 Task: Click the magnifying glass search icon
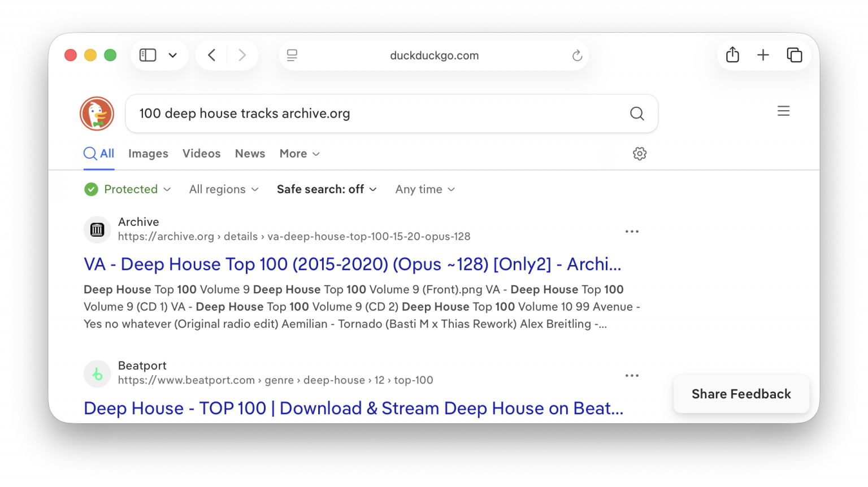(637, 114)
